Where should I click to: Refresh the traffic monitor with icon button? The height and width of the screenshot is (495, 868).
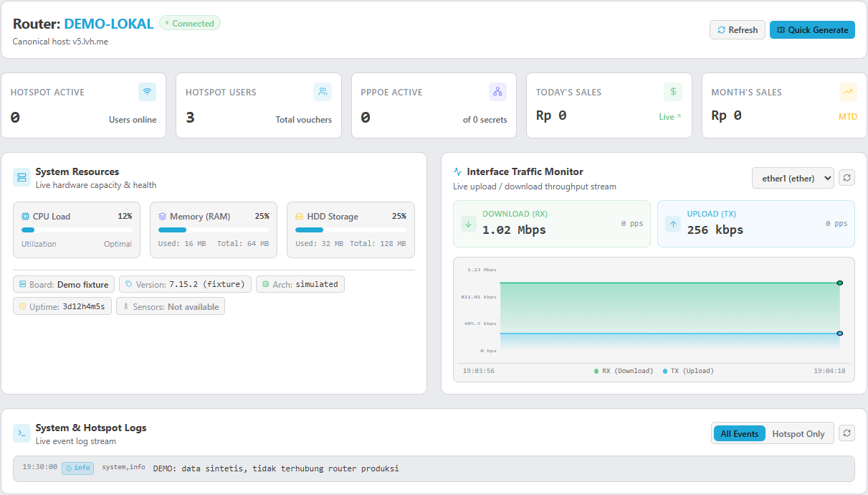pos(846,178)
